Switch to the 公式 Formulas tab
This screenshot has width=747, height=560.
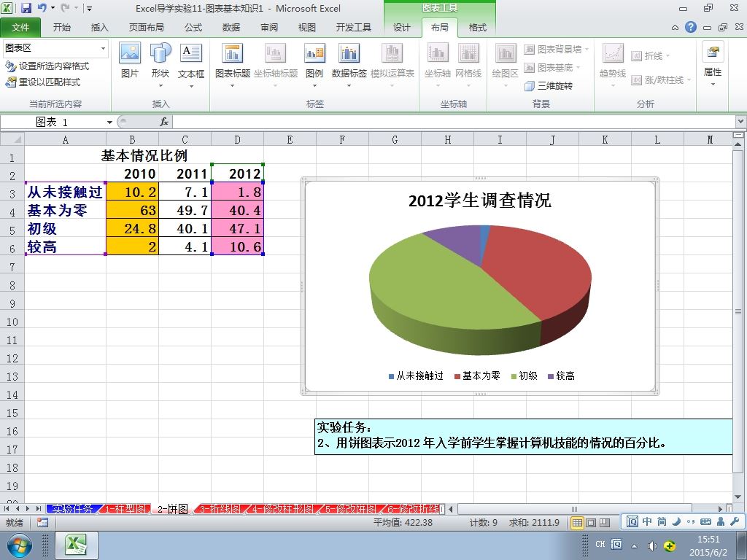point(193,28)
